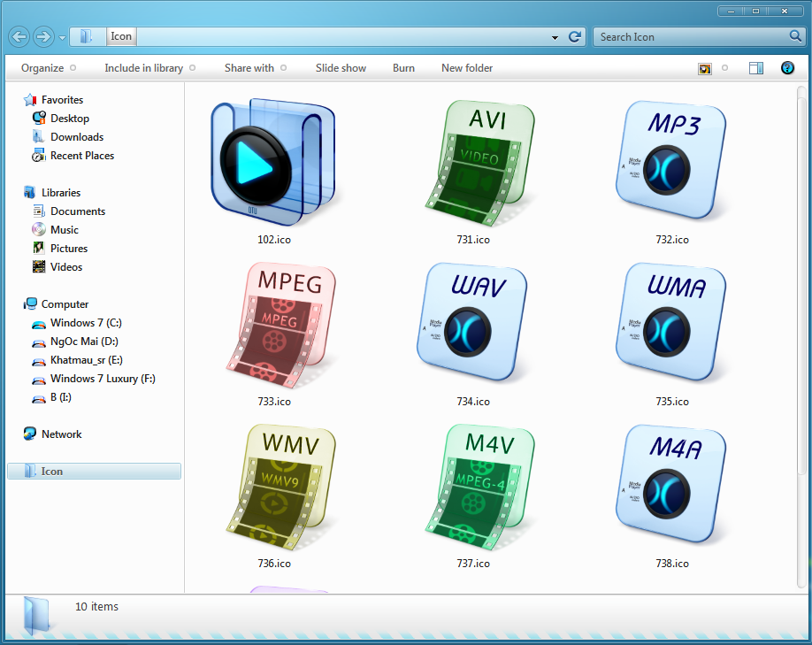The image size is (812, 645).
Task: Select the AVI video icon 731.ico
Action: click(479, 163)
